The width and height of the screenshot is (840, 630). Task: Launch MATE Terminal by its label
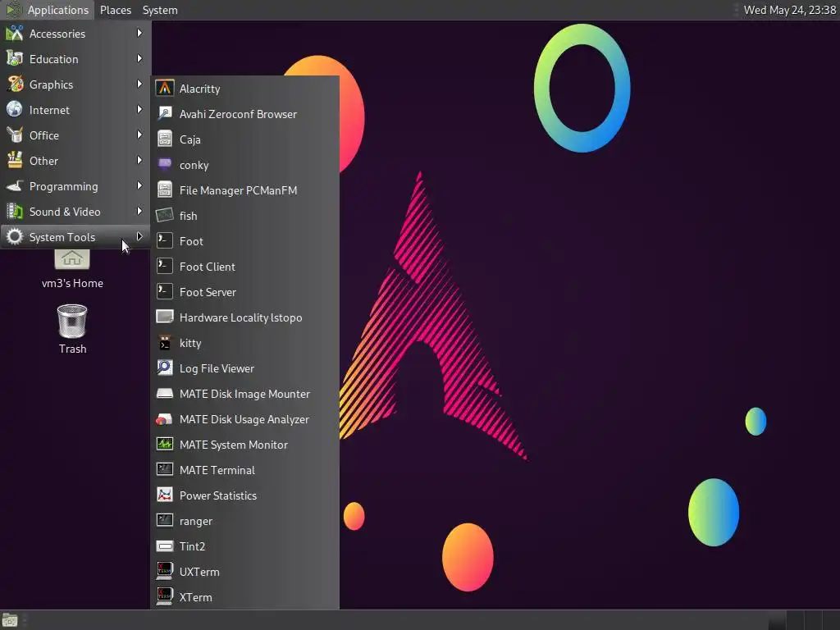point(217,470)
